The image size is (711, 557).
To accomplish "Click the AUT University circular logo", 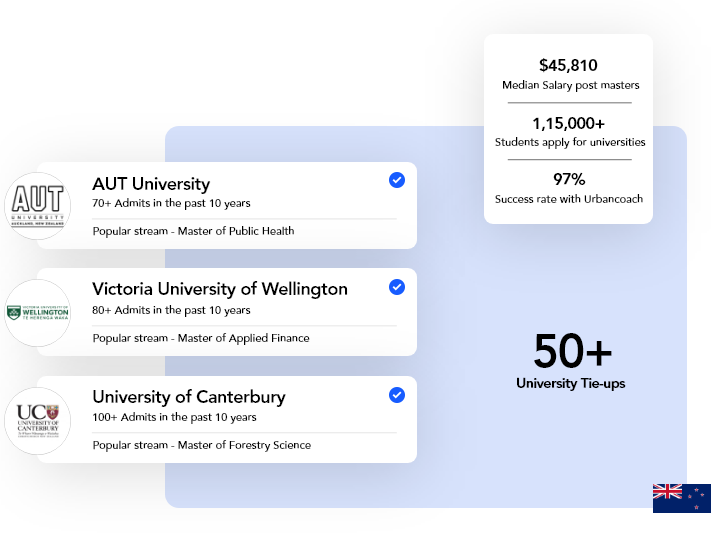I will (38, 206).
